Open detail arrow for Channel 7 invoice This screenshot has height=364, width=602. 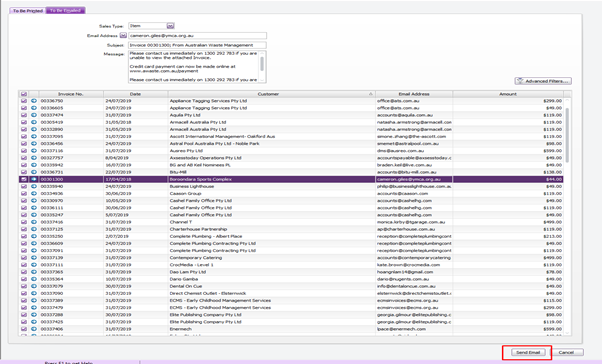coord(34,222)
